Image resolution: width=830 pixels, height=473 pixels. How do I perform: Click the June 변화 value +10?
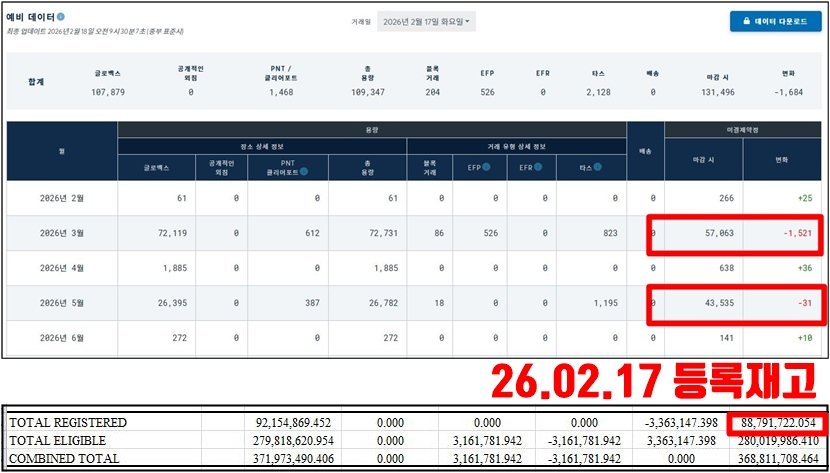(805, 338)
